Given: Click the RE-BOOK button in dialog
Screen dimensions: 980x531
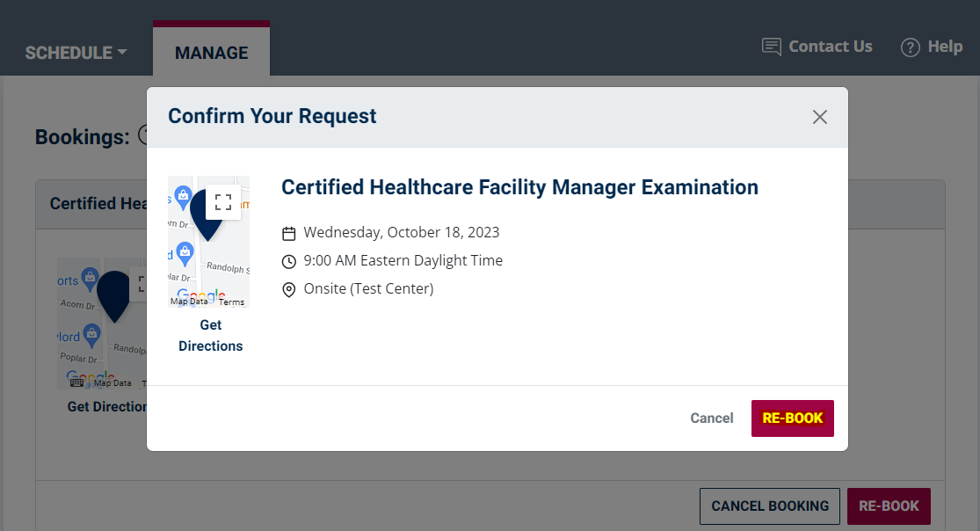Looking at the screenshot, I should [793, 418].
